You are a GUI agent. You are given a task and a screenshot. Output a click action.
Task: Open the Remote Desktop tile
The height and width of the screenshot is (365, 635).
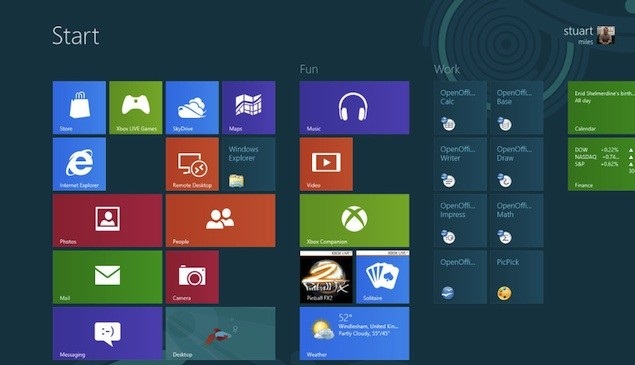pyautogui.click(x=192, y=164)
